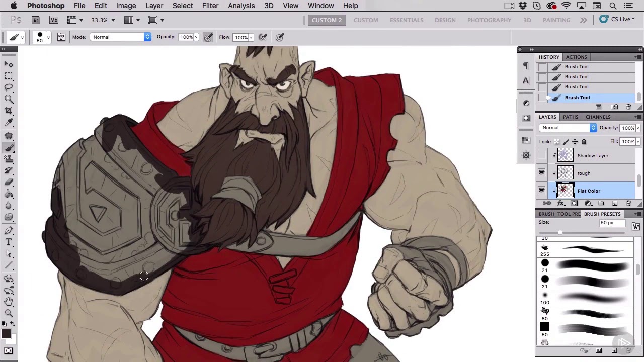Switch to ESSENTIALS workspace
The height and width of the screenshot is (362, 644).
tap(407, 20)
